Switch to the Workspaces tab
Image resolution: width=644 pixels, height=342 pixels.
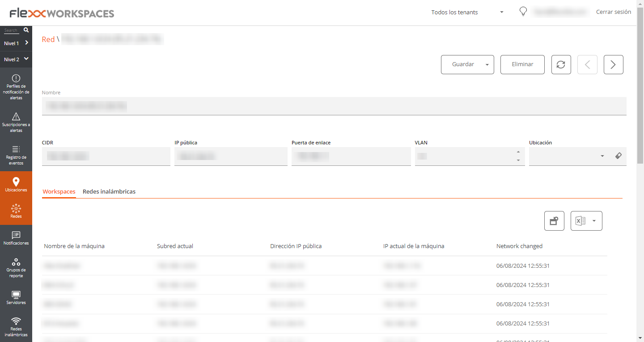(59, 191)
